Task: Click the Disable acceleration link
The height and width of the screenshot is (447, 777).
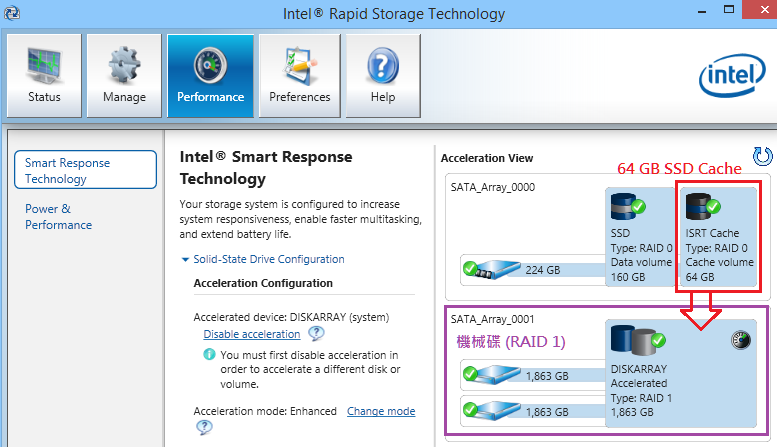Action: [252, 335]
